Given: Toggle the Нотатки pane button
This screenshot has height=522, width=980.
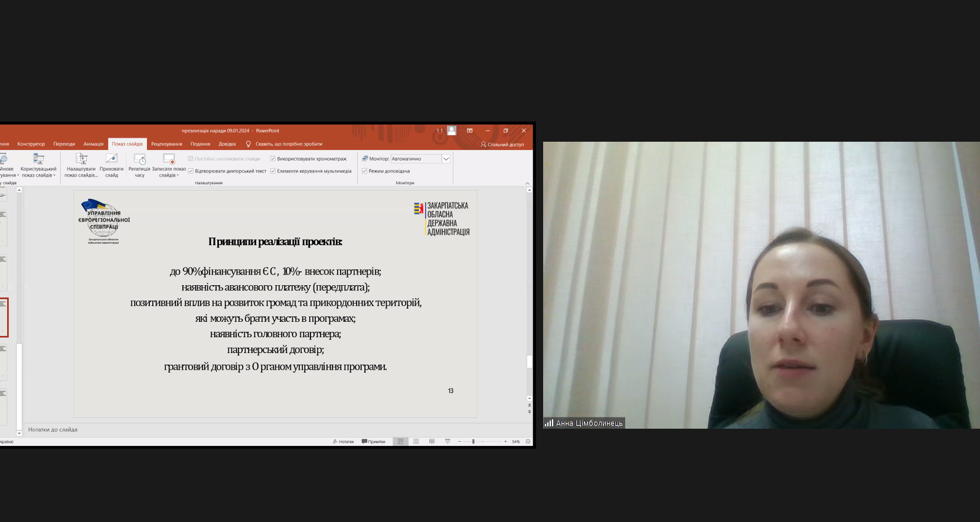Looking at the screenshot, I should click(x=343, y=442).
